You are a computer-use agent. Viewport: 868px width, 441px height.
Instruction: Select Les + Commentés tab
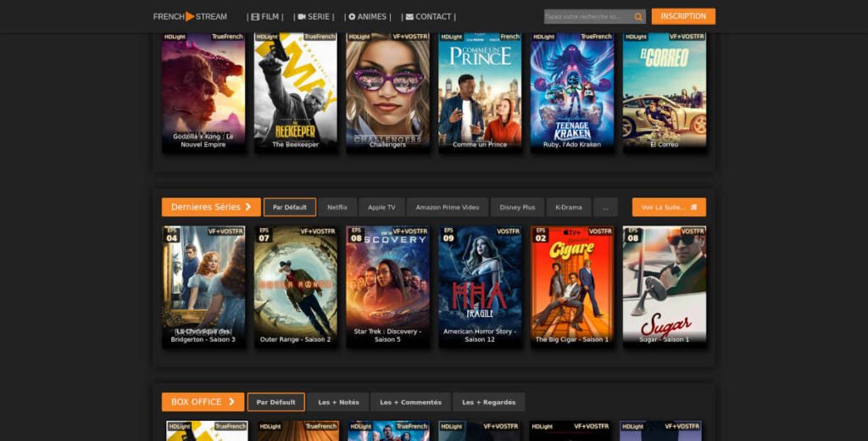[410, 402]
